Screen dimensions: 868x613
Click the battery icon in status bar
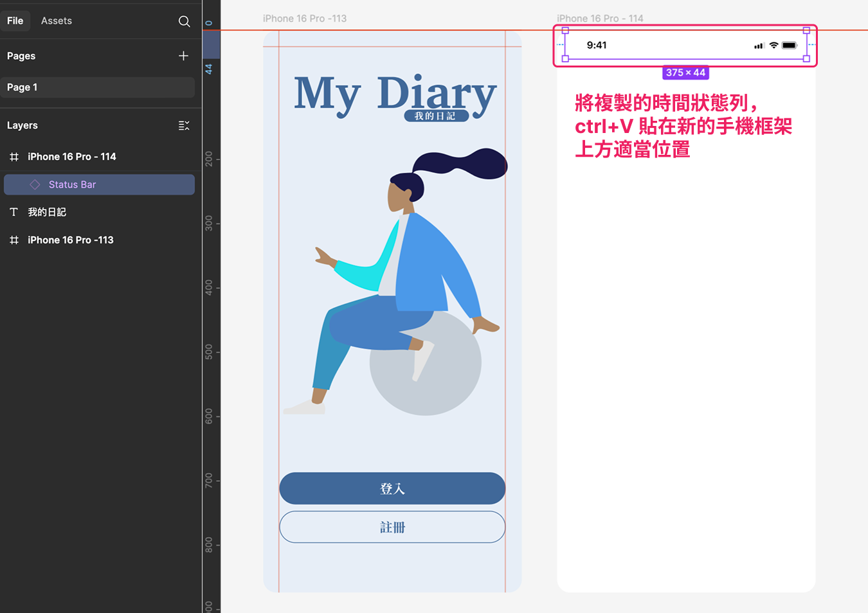coord(790,46)
